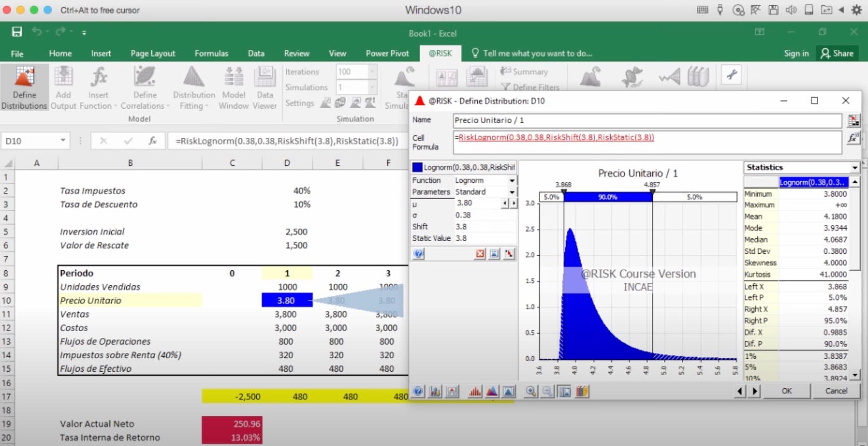Open the Name Box dropdown arrow
868x446 pixels.
63,140
